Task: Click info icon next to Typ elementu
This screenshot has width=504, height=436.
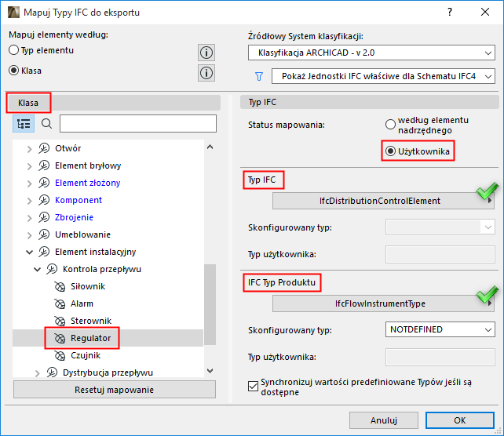Action: pos(206,53)
